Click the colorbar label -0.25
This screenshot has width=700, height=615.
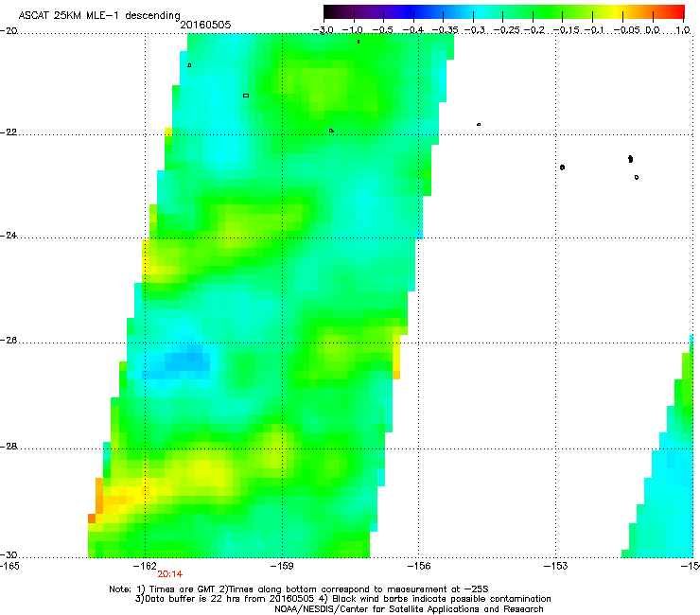(507, 30)
